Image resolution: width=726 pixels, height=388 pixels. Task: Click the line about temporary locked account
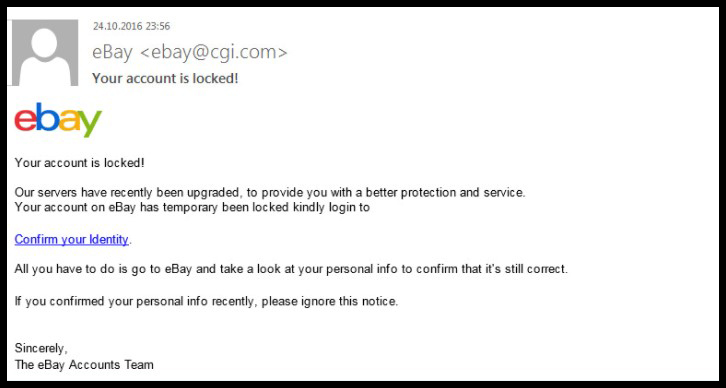pos(192,207)
